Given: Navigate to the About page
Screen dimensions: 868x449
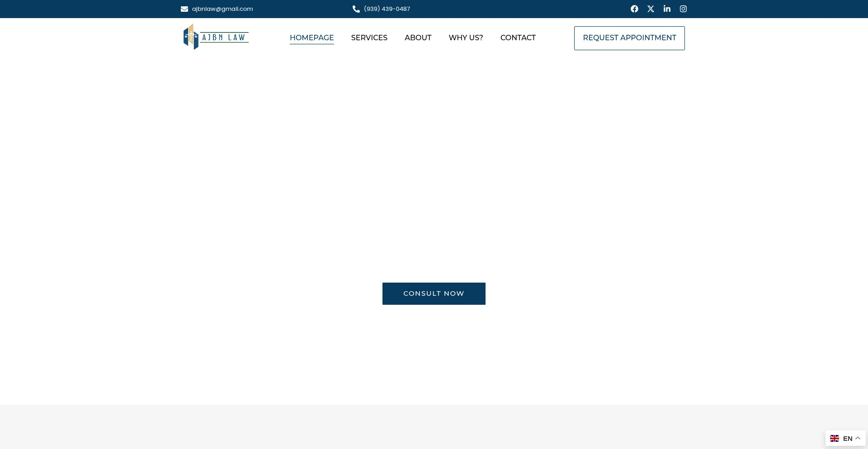Looking at the screenshot, I should (418, 38).
